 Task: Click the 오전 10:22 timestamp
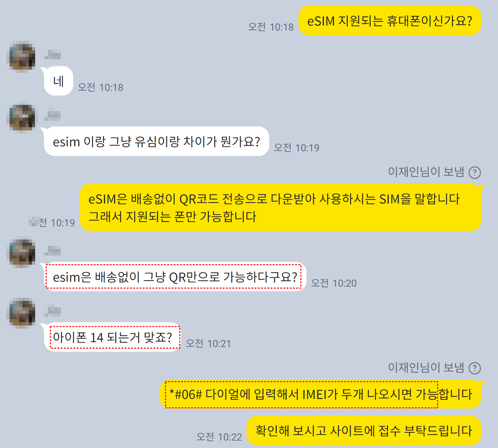[219, 437]
